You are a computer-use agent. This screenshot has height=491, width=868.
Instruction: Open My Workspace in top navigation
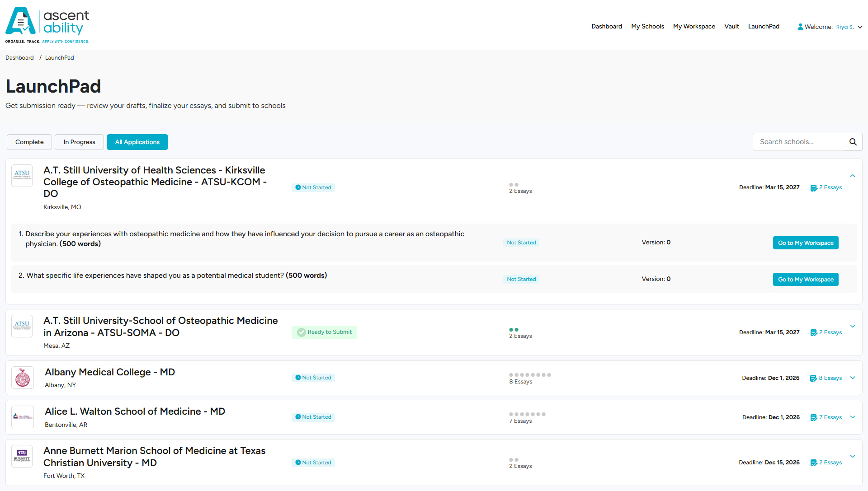pos(694,27)
